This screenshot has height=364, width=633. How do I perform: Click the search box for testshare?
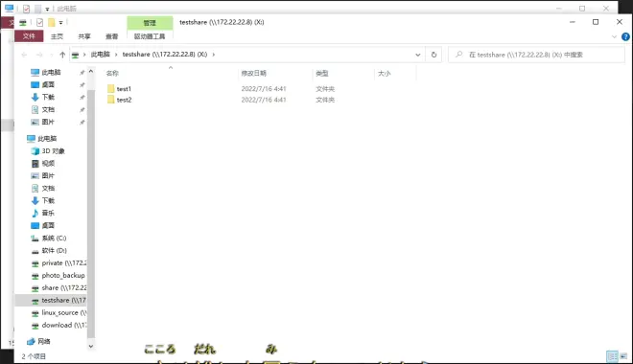point(536,55)
